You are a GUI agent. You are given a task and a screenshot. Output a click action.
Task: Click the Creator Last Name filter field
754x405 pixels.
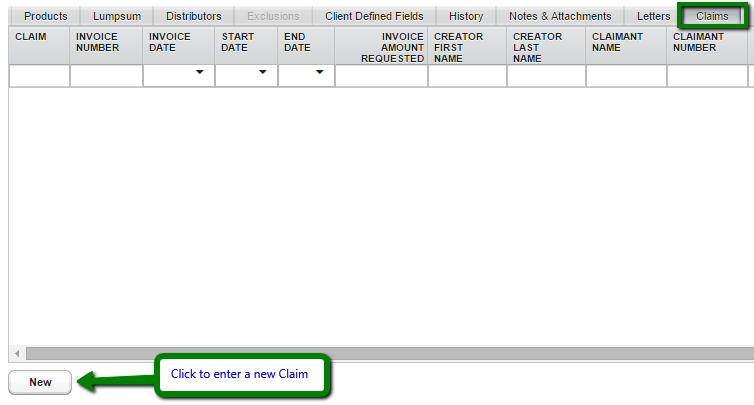coord(546,76)
